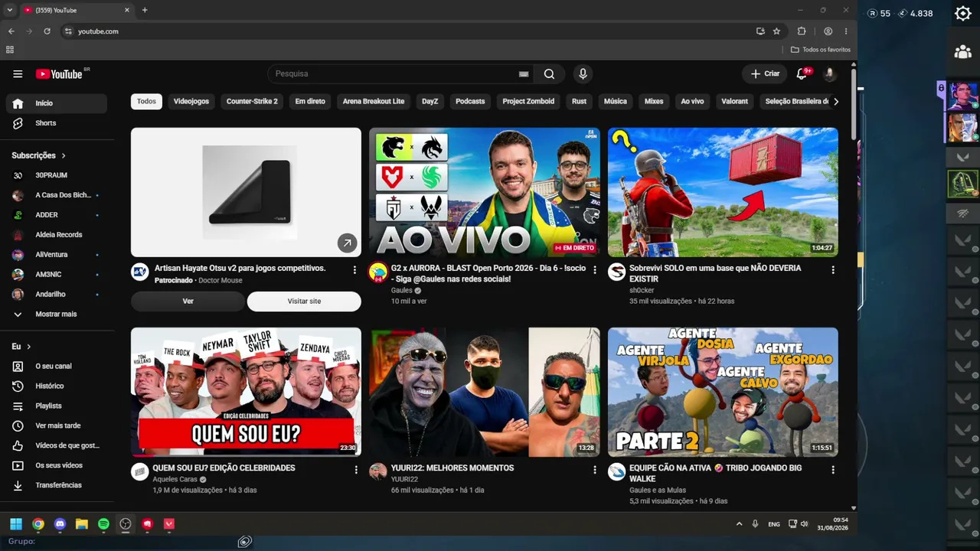Image resolution: width=980 pixels, height=551 pixels.
Task: Select the Todos filter chip
Action: [146, 102]
